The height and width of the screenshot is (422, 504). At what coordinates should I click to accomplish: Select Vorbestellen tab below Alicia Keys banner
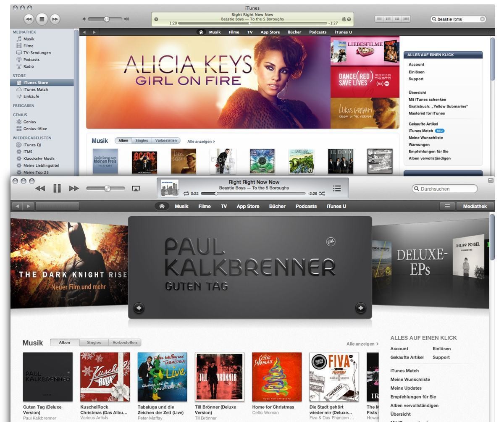point(166,141)
